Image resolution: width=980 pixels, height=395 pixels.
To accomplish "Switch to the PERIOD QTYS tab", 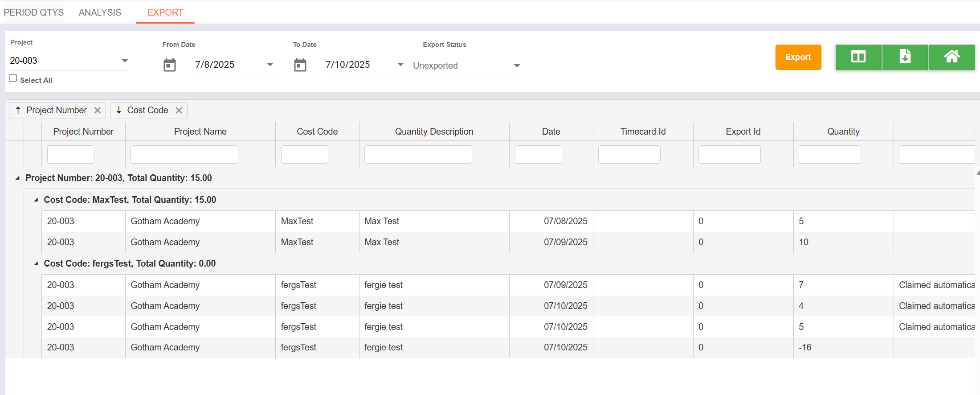I will pos(34,12).
